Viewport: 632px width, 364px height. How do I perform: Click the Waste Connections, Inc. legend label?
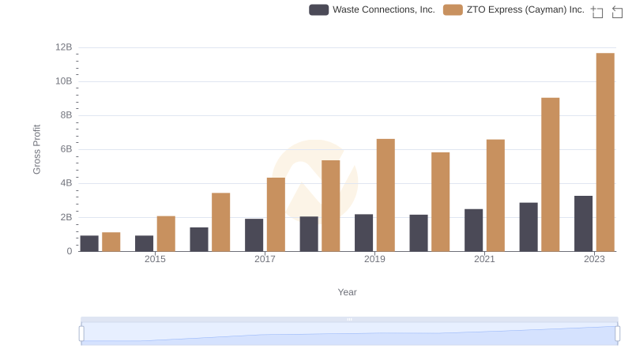[384, 9]
